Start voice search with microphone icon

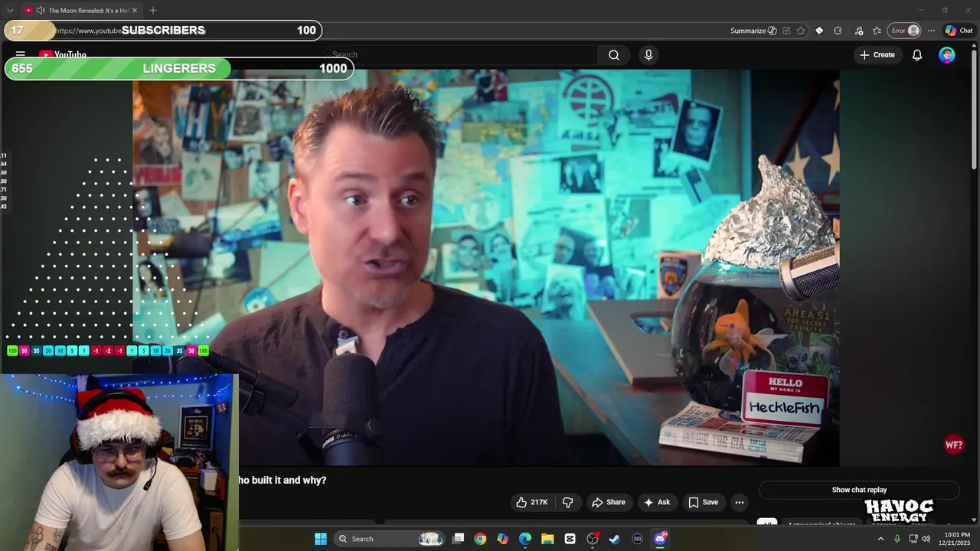[x=648, y=55]
